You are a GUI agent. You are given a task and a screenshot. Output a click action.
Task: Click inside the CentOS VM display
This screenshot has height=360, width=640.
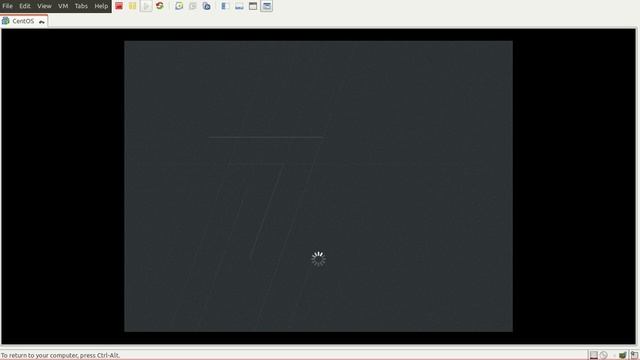pyautogui.click(x=318, y=186)
